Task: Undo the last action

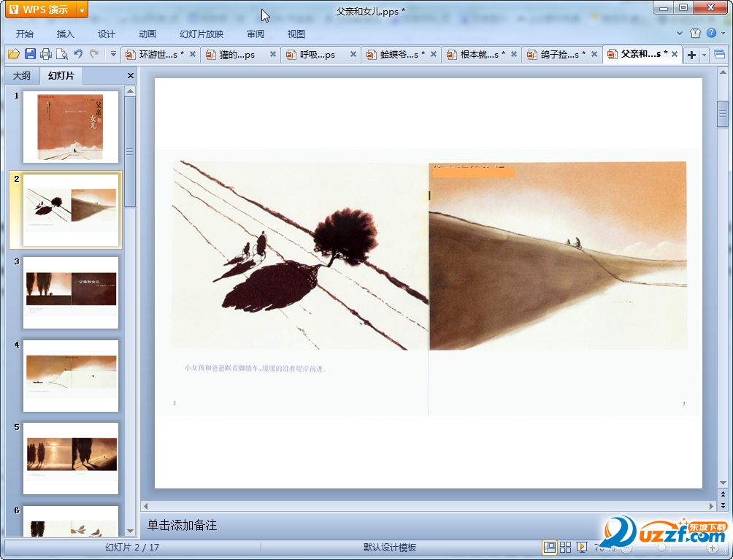Action: tap(78, 54)
